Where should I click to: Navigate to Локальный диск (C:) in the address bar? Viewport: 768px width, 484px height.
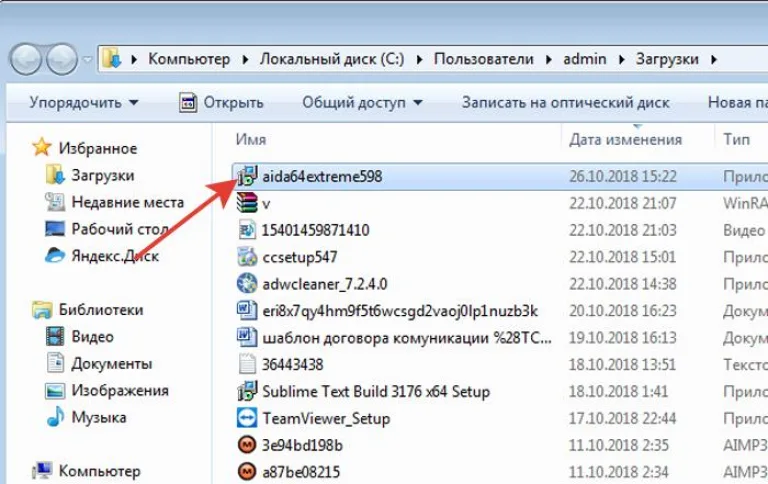point(332,59)
